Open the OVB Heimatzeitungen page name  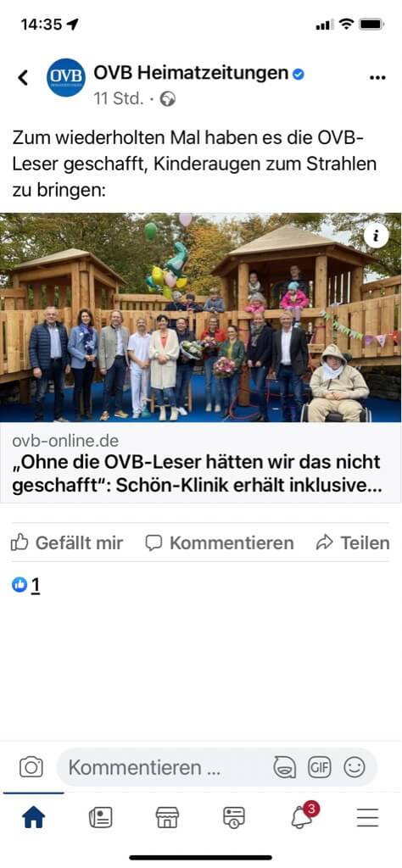pos(191,73)
